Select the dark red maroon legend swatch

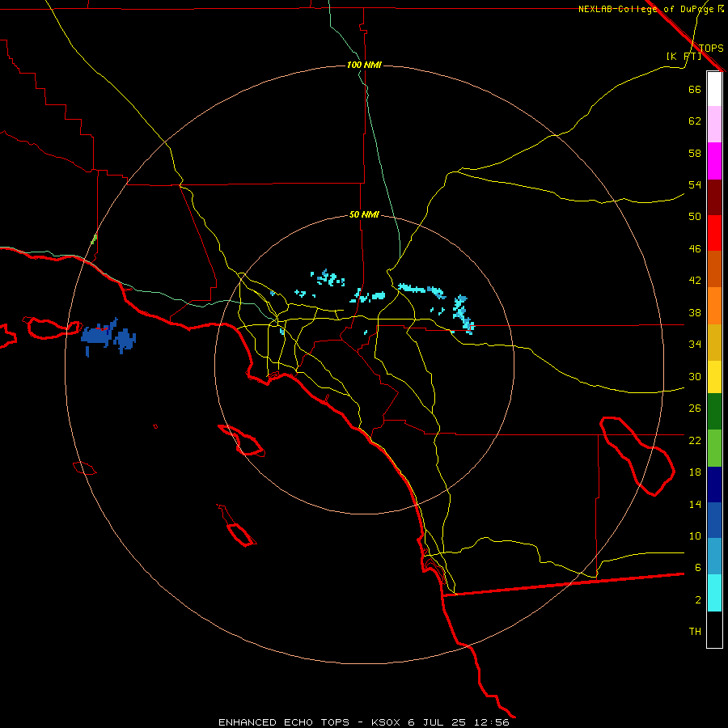pyautogui.click(x=714, y=197)
